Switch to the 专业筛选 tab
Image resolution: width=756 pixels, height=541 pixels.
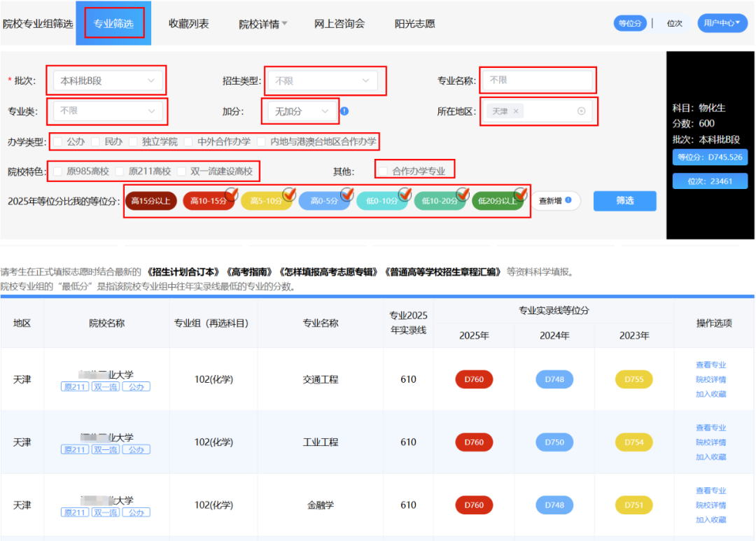(114, 23)
